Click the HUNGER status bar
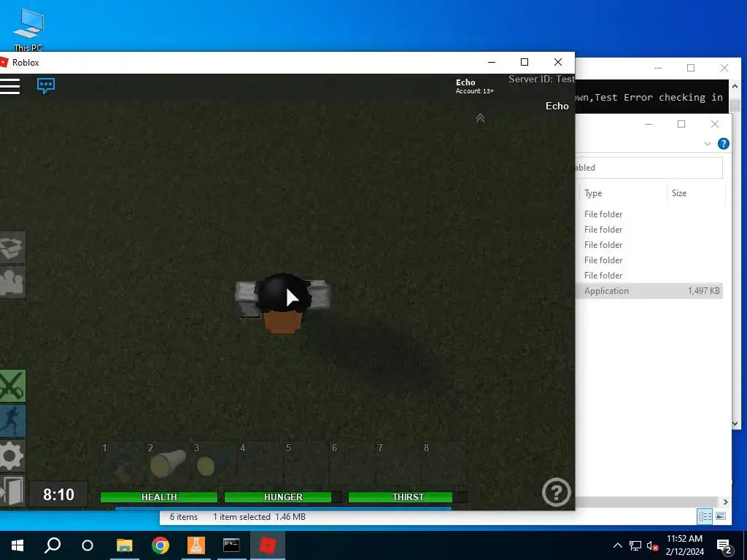 pos(283,497)
